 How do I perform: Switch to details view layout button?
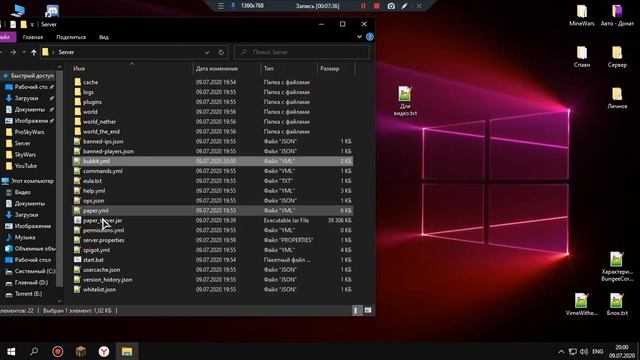pyautogui.click(x=357, y=311)
